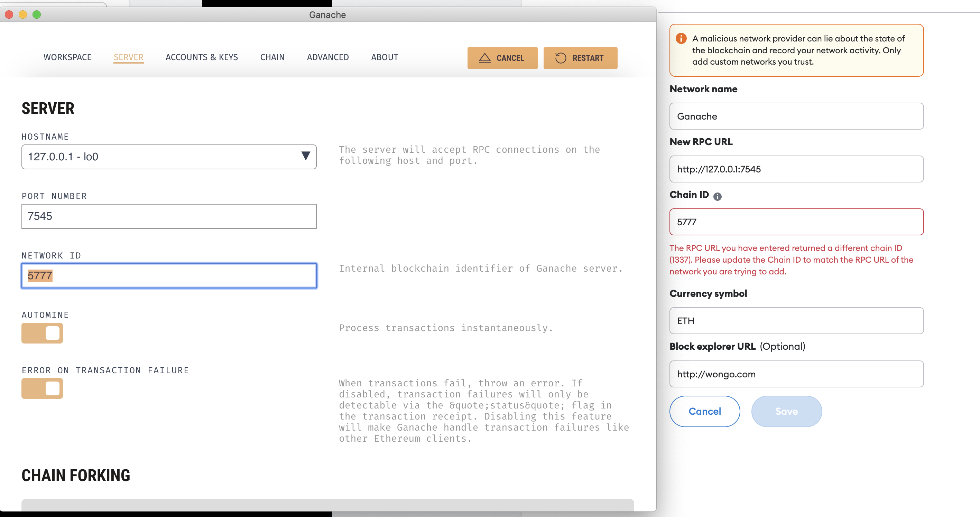Enable the Automine toggle
This screenshot has height=517, width=980.
point(42,333)
